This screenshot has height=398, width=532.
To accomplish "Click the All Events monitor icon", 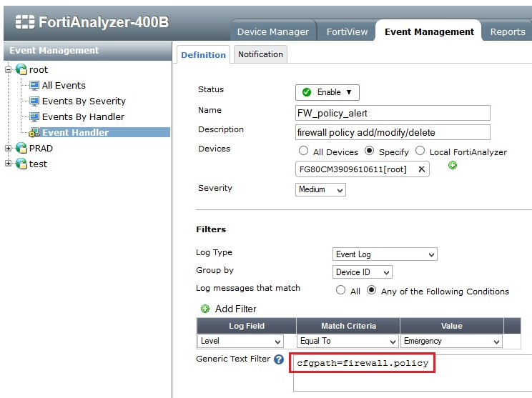I will (34, 86).
